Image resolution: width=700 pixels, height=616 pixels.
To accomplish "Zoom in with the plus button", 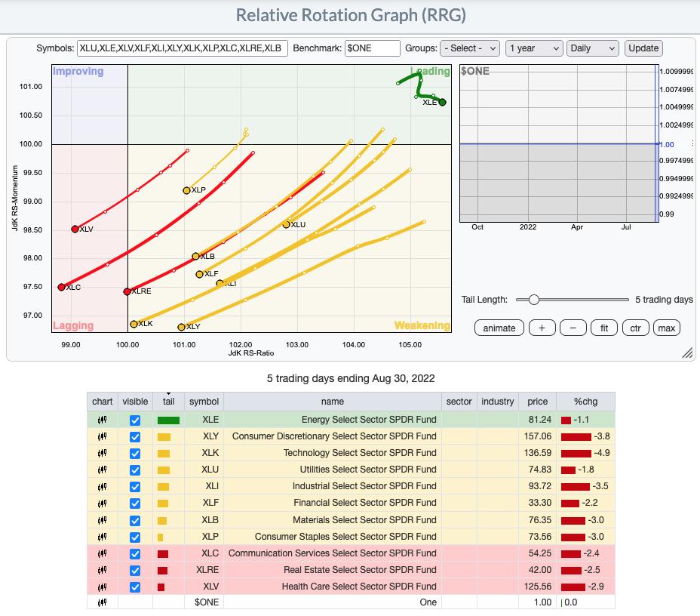I will click(x=542, y=328).
